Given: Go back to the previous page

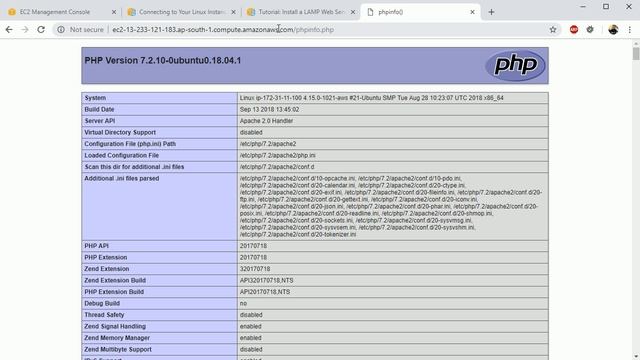Looking at the screenshot, I should [9, 29].
